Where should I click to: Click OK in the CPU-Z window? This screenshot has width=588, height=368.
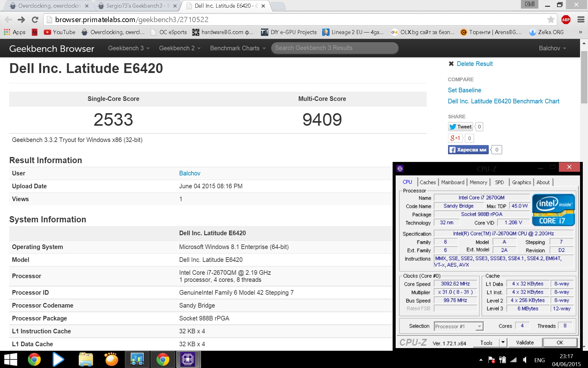560,343
